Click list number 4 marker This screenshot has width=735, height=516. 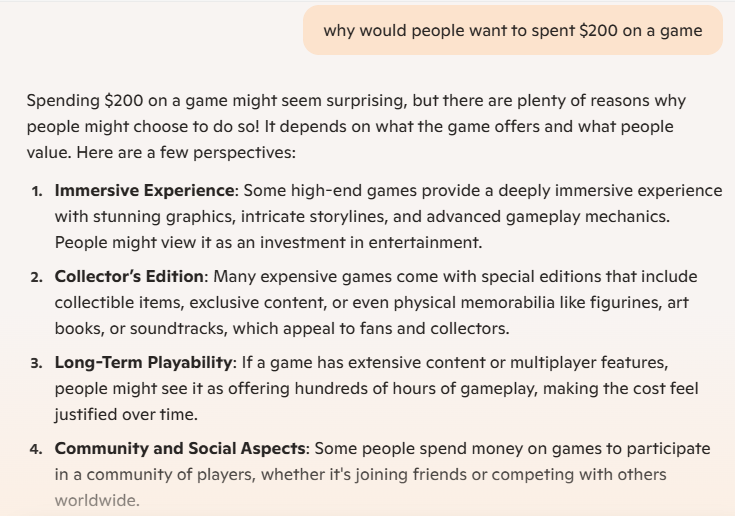(x=36, y=449)
